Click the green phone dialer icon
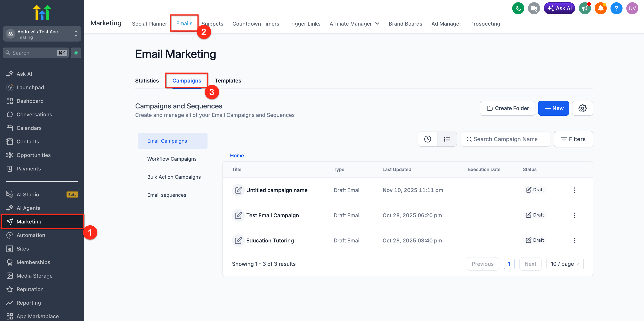Screen dimensions: 644x321 click(x=518, y=8)
